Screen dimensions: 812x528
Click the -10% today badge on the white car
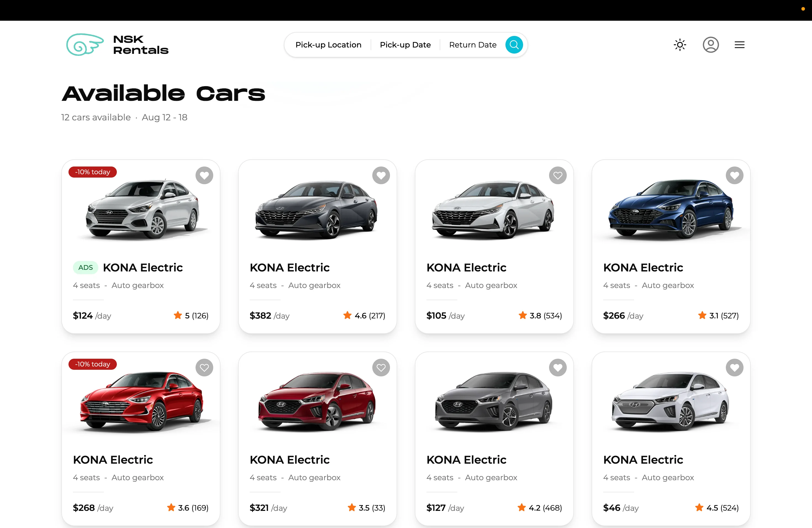(92, 172)
